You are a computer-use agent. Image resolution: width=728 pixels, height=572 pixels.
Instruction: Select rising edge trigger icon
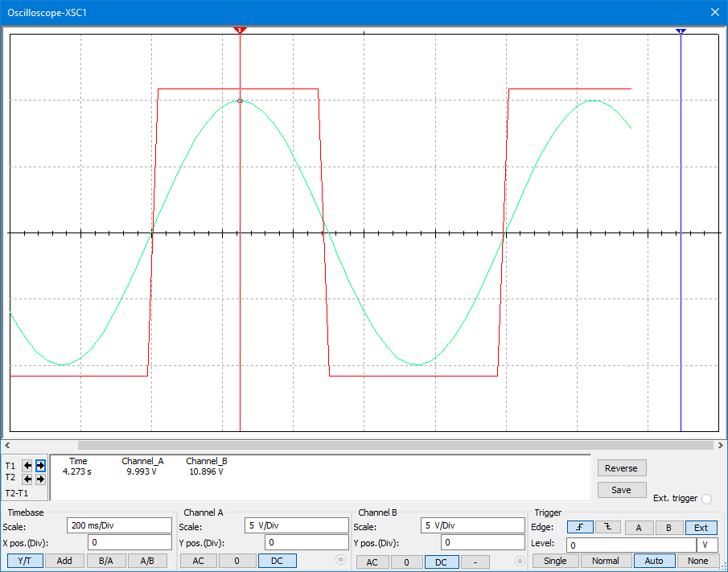(x=579, y=528)
